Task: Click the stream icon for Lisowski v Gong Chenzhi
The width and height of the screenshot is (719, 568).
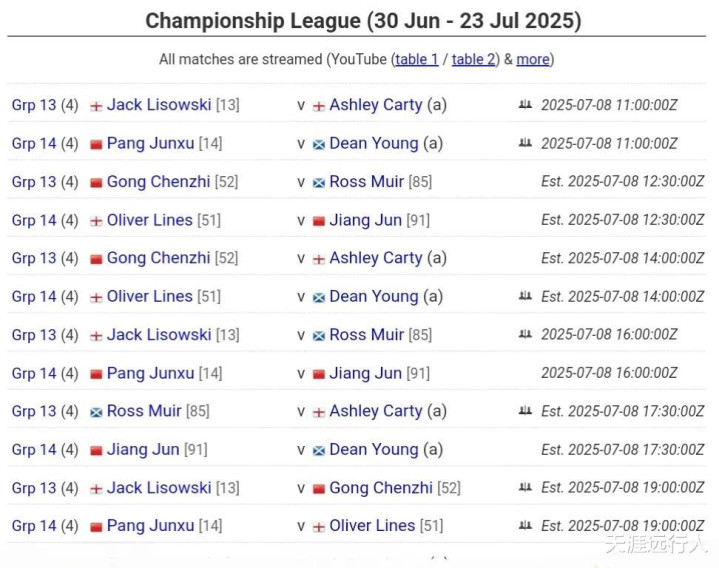Action: (525, 487)
